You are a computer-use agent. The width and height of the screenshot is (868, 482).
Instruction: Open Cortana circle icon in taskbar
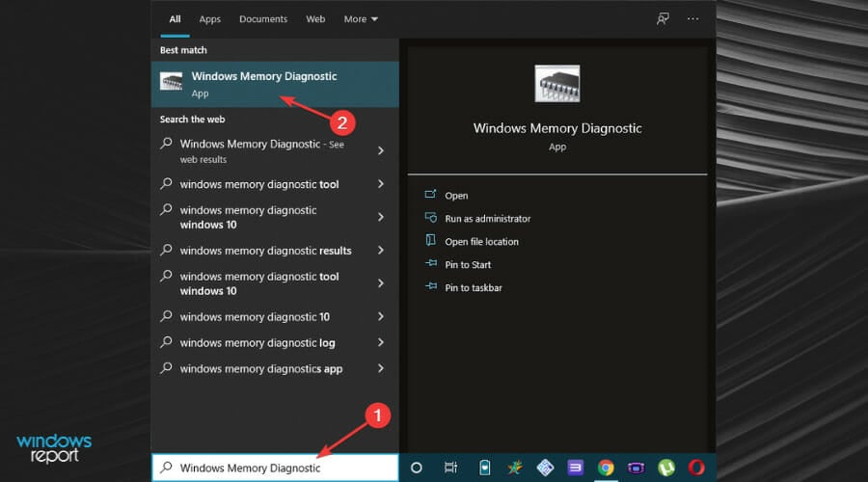[417, 469]
